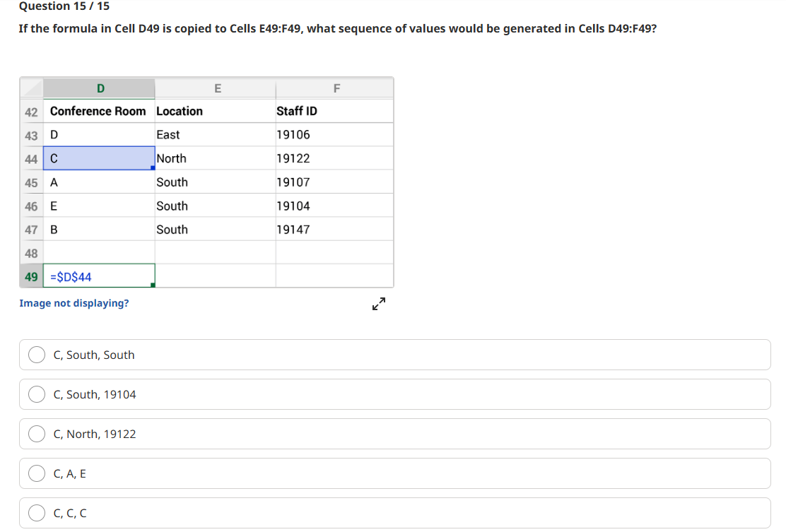Screen dimensions: 786x532
Task: Click column header D
Action: click(x=99, y=88)
